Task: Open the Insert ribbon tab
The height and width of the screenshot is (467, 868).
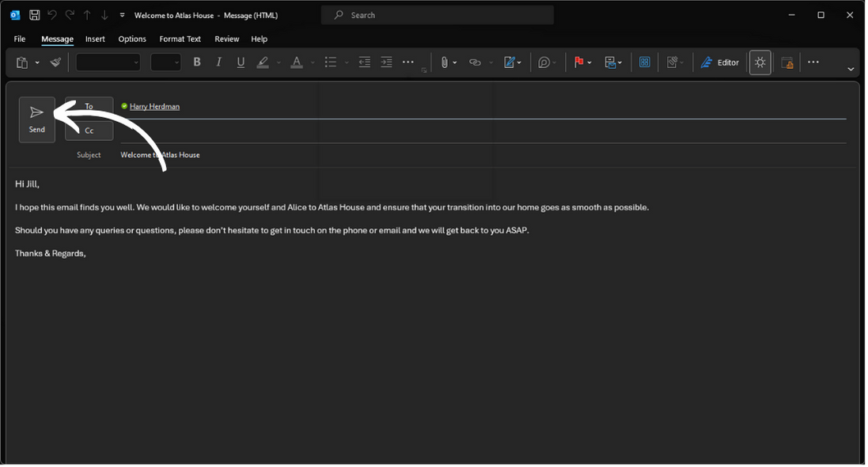Action: pyautogui.click(x=95, y=39)
